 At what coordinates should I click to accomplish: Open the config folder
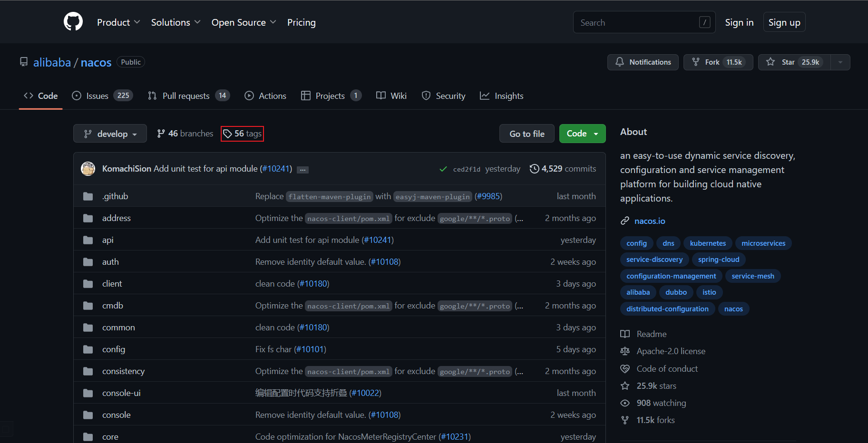click(114, 349)
